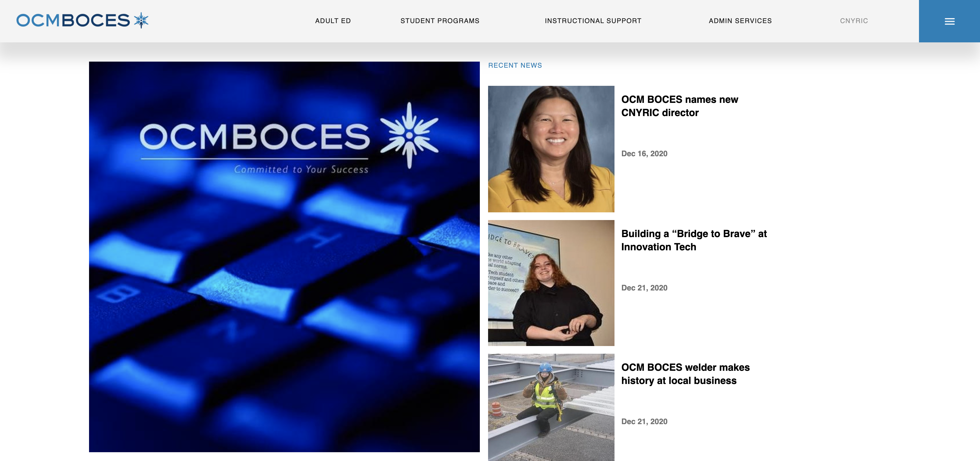Click the CNYRIC director portrait thumbnail
The image size is (980, 461).
pyautogui.click(x=551, y=149)
